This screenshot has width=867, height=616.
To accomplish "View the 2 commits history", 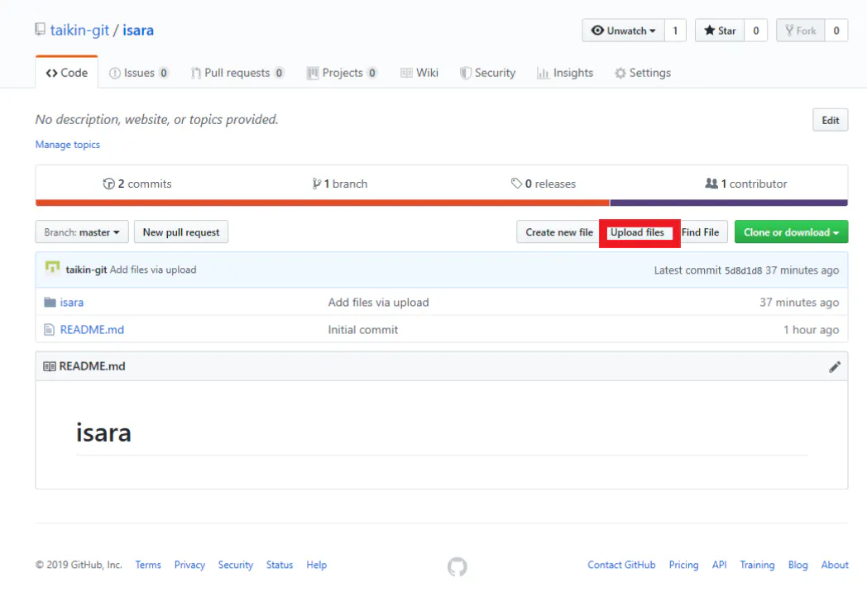I will (137, 184).
